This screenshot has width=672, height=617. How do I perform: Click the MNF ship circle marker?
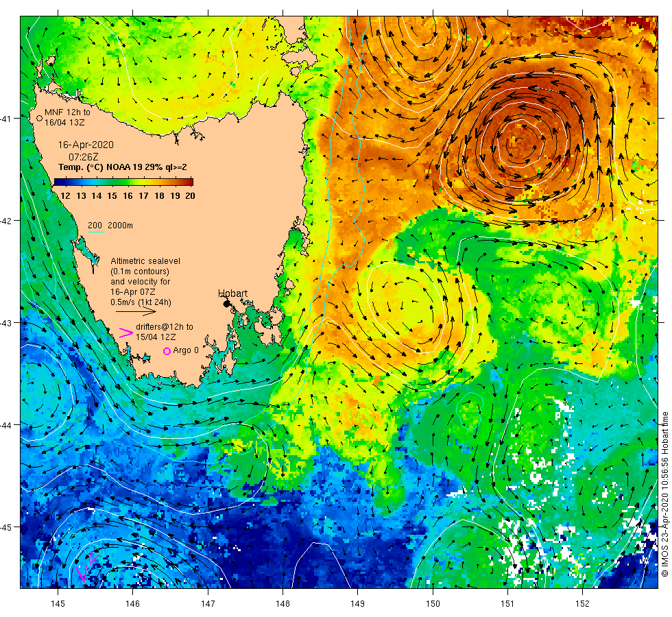40,118
